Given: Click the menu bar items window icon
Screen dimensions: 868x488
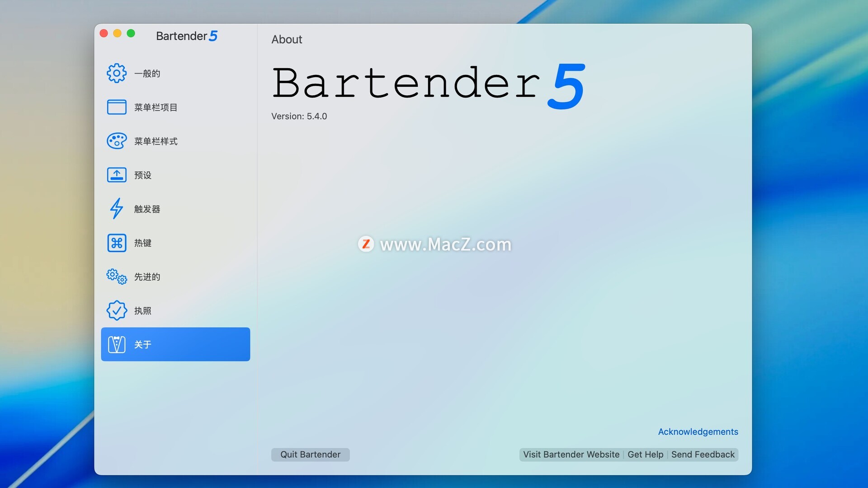Looking at the screenshot, I should click(117, 107).
